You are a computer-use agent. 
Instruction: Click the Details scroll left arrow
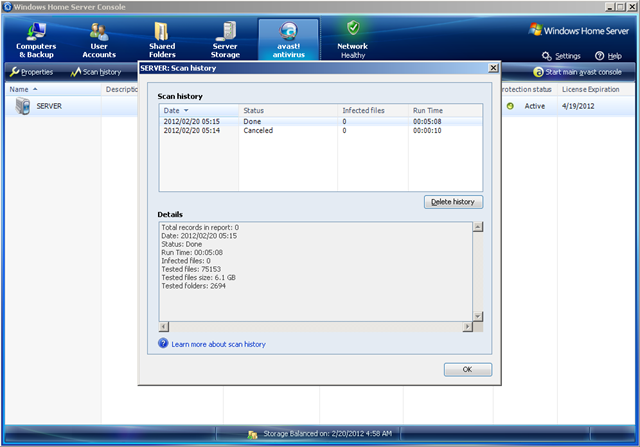pos(164,327)
